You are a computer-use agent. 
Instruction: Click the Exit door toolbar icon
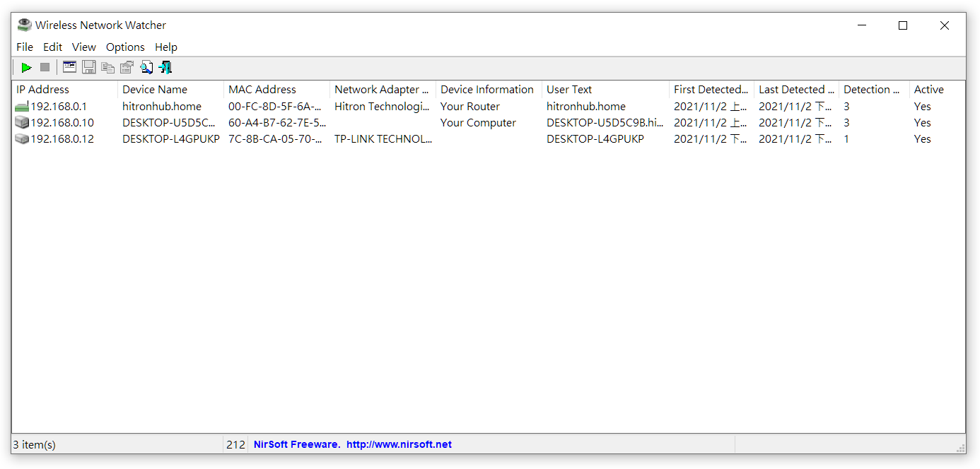[x=165, y=68]
